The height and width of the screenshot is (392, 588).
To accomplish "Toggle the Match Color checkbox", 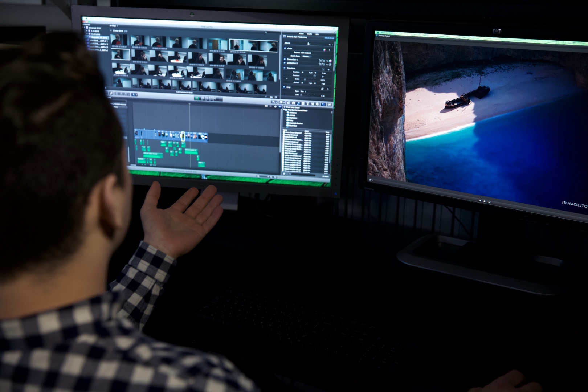I will click(x=285, y=55).
